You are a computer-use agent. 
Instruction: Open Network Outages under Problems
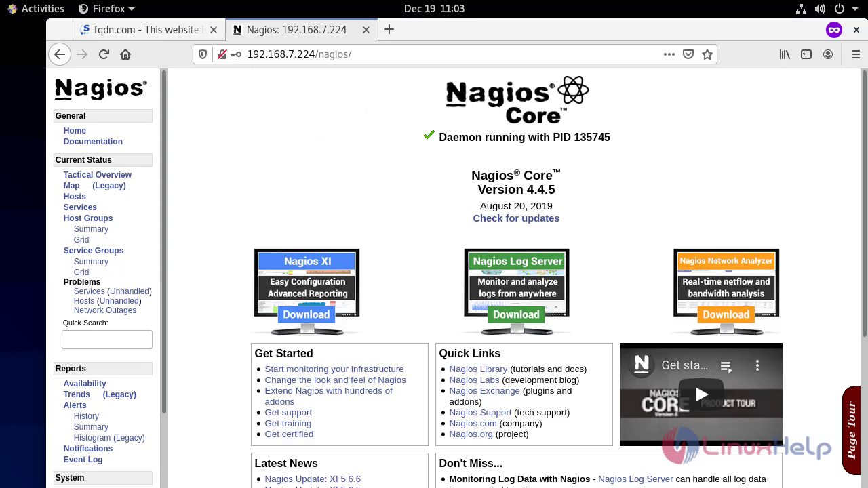pos(105,310)
